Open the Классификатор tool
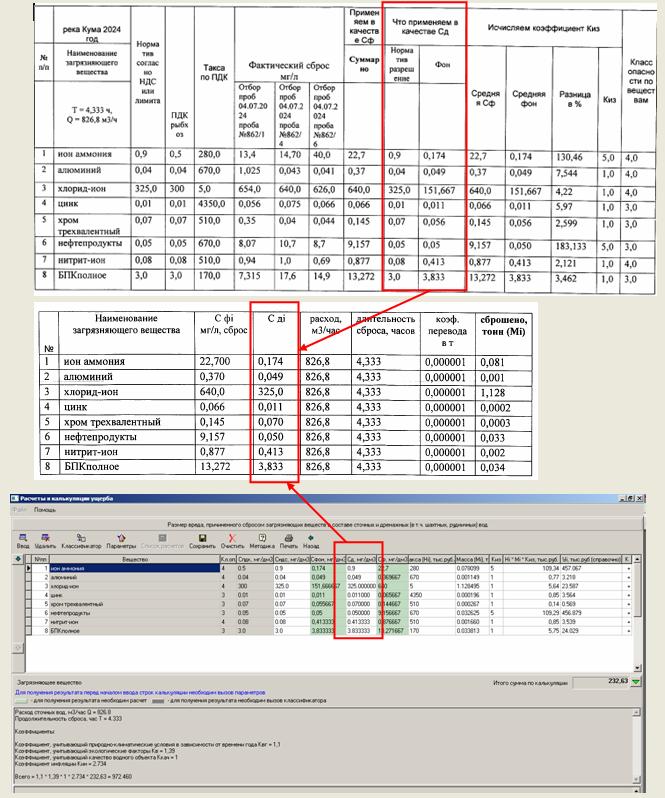Image resolution: width=665 pixels, height=798 pixels. pos(83,541)
